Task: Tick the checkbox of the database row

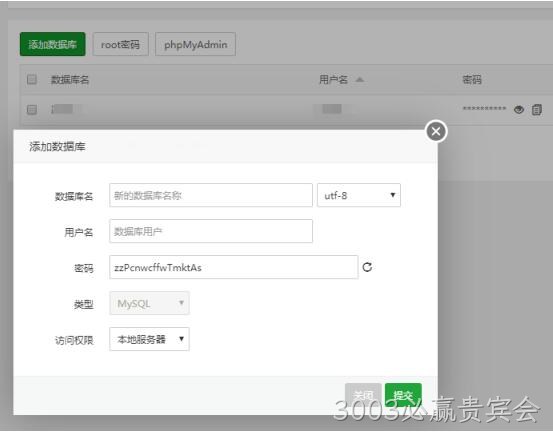Action: point(32,109)
